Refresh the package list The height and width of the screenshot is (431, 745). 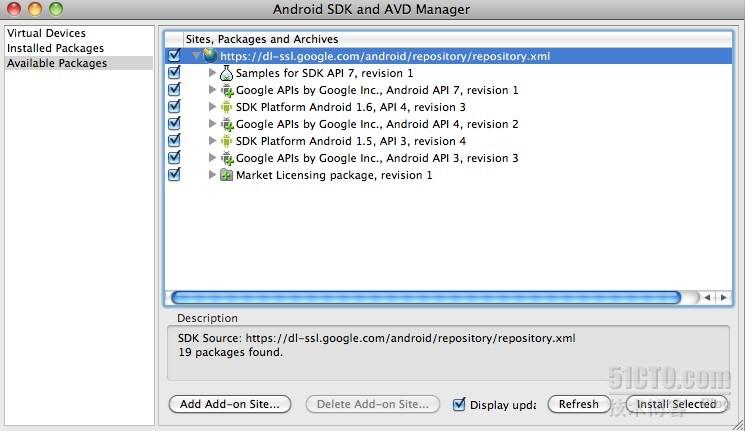tap(579, 404)
